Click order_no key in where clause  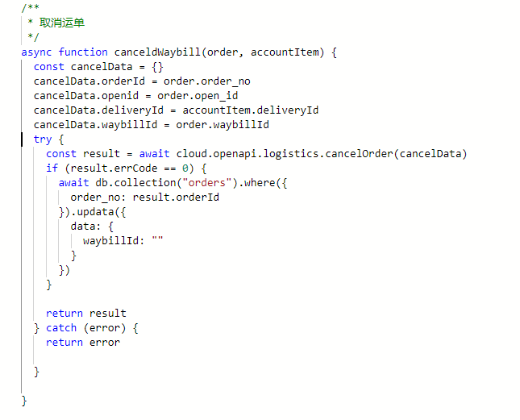95,198
